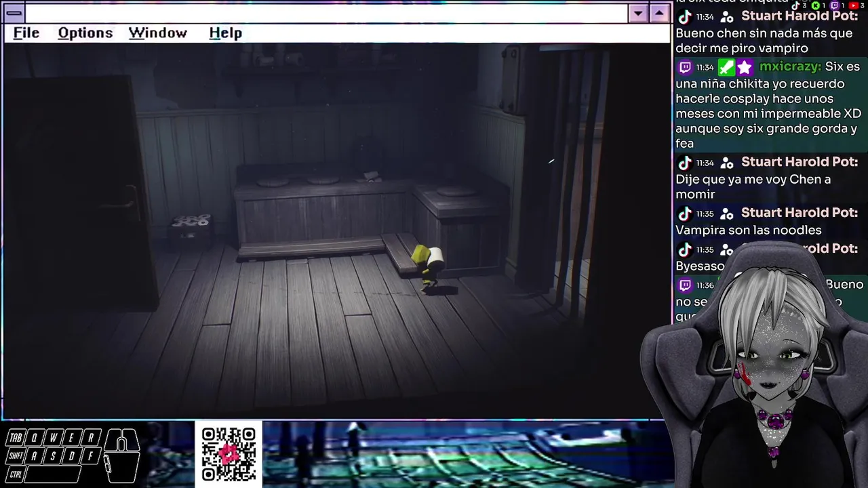Click 'meses con mi impermeable XD' chat line
Viewport: 868px width, 488px height.
point(768,114)
